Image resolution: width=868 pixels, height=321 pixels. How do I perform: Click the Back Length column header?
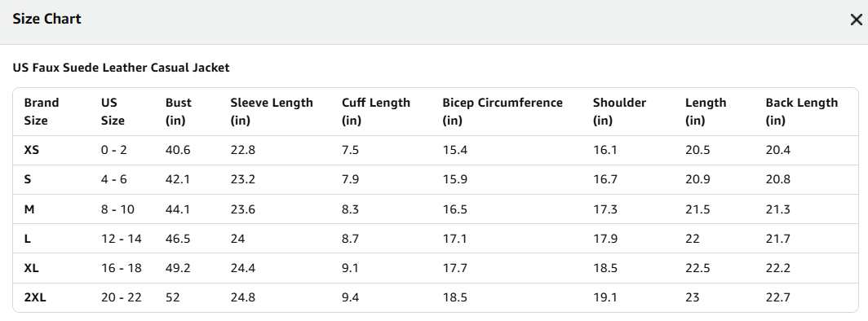(x=802, y=112)
